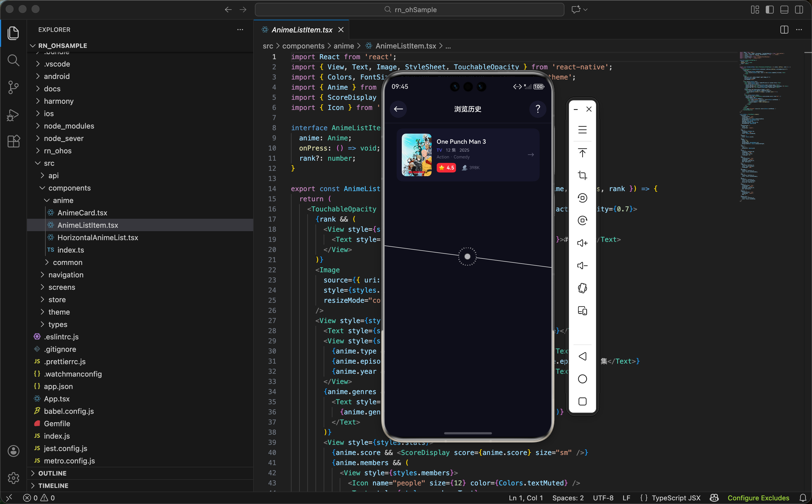Toggle secondary side bar visibility
This screenshot has height=504, width=812.
799,10
